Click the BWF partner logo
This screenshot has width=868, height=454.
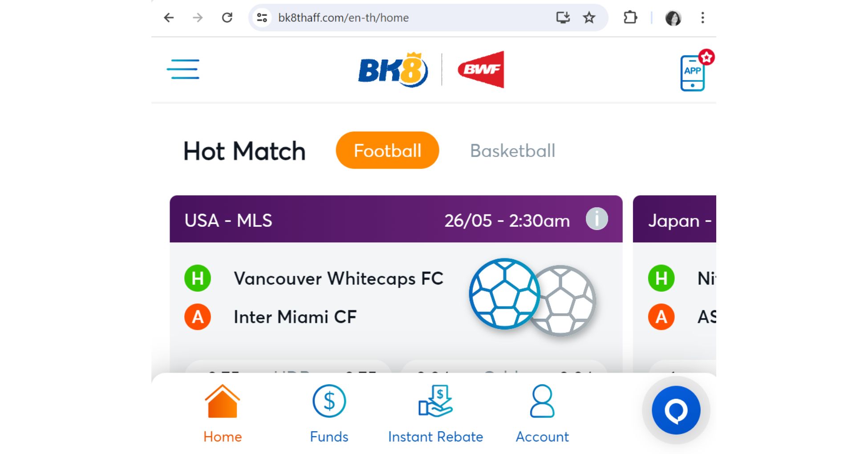coord(482,69)
